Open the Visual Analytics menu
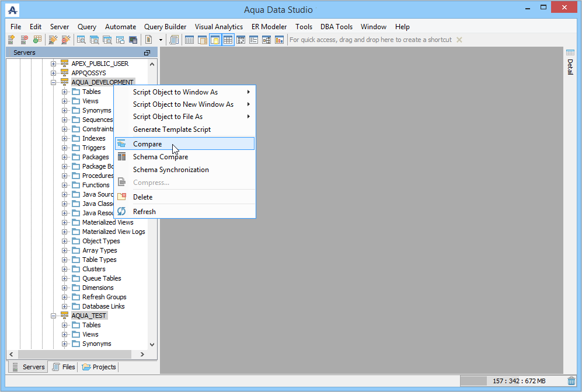This screenshot has height=392, width=582. pyautogui.click(x=219, y=27)
